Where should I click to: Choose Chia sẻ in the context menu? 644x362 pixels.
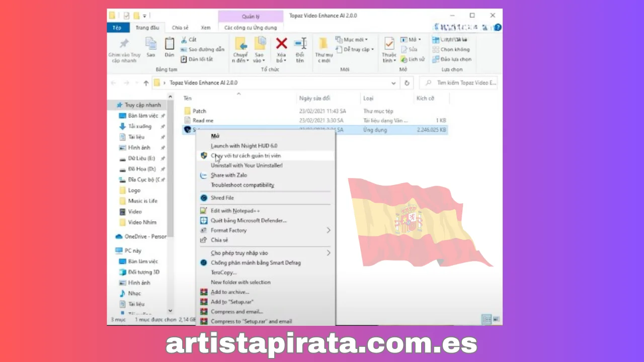click(219, 240)
